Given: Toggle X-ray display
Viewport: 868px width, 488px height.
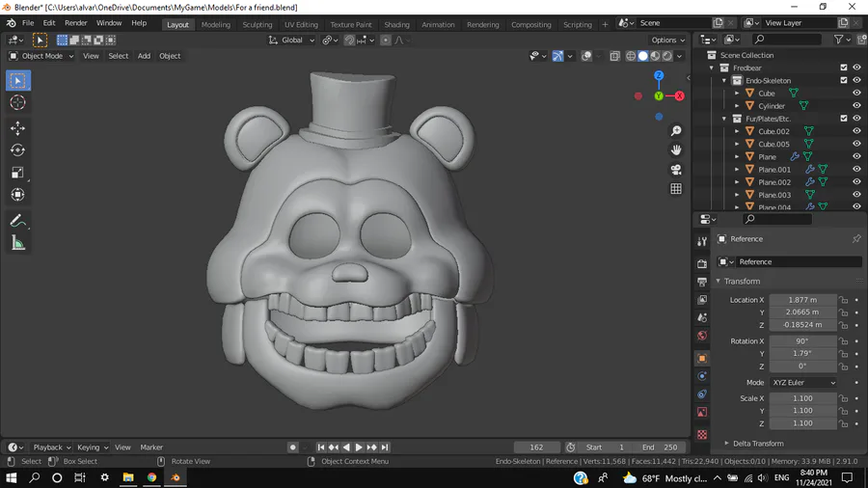Looking at the screenshot, I should pos(615,56).
